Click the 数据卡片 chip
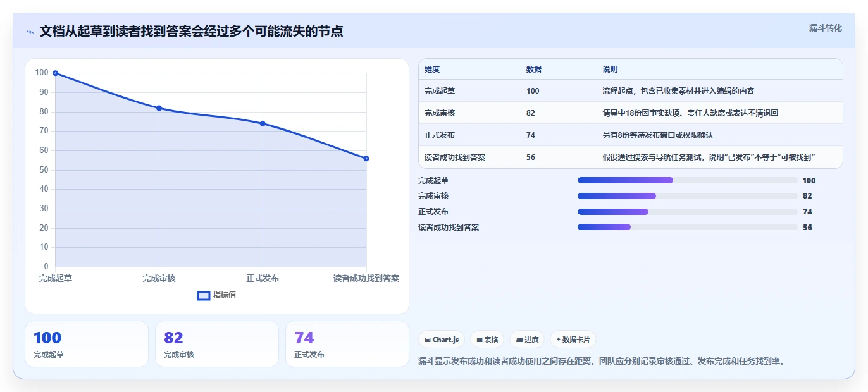Image resolution: width=868 pixels, height=392 pixels. tap(573, 340)
